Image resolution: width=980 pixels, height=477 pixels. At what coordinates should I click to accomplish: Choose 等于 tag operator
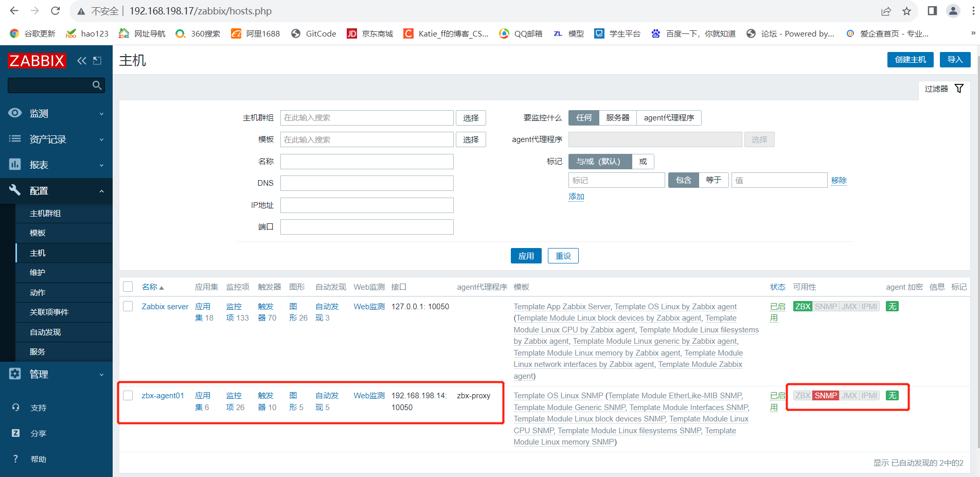714,180
